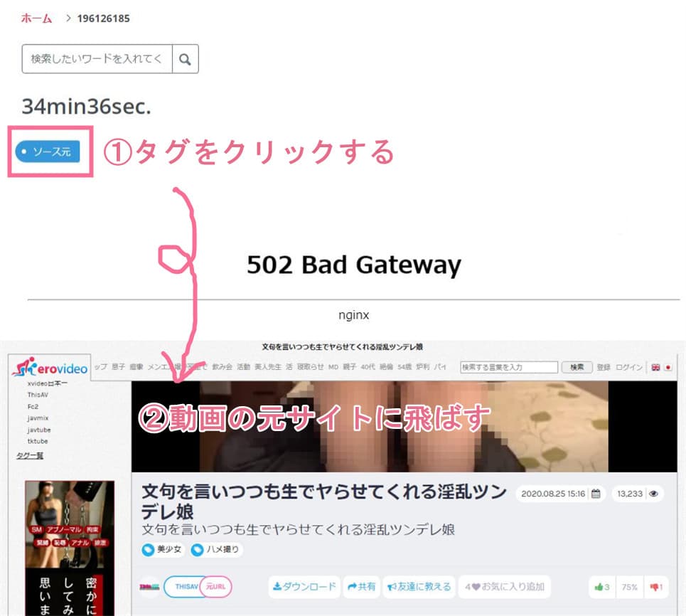Click the 元URL button
Image resolution: width=686 pixels, height=616 pixels.
(x=215, y=587)
